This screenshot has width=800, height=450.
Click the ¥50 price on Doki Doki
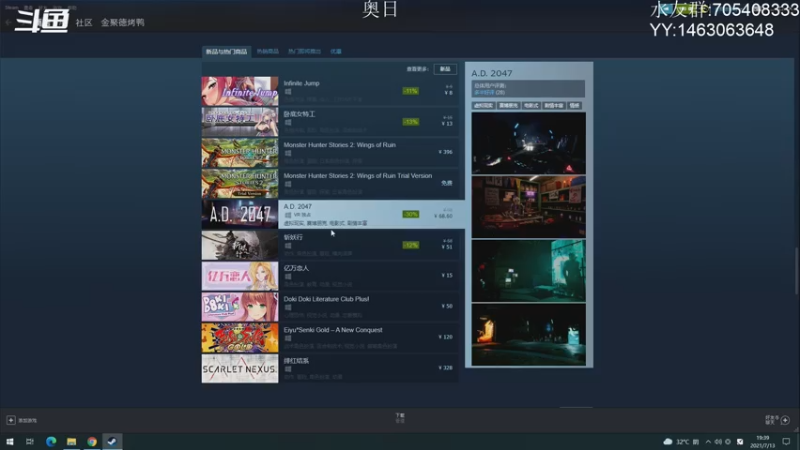[x=447, y=306]
